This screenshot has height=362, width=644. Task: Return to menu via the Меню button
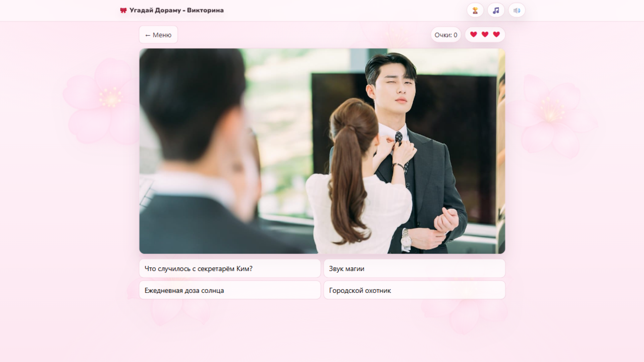click(158, 35)
